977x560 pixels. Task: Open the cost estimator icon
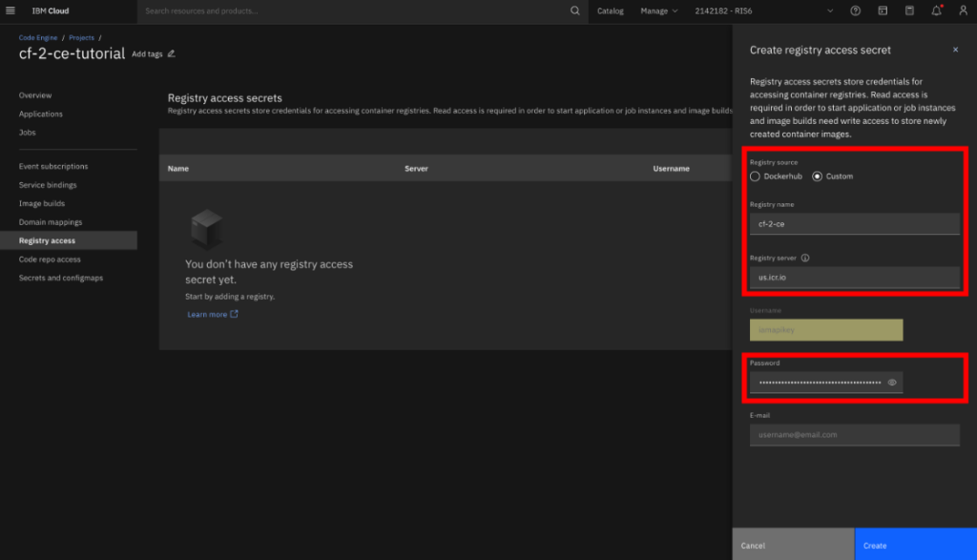(x=909, y=10)
